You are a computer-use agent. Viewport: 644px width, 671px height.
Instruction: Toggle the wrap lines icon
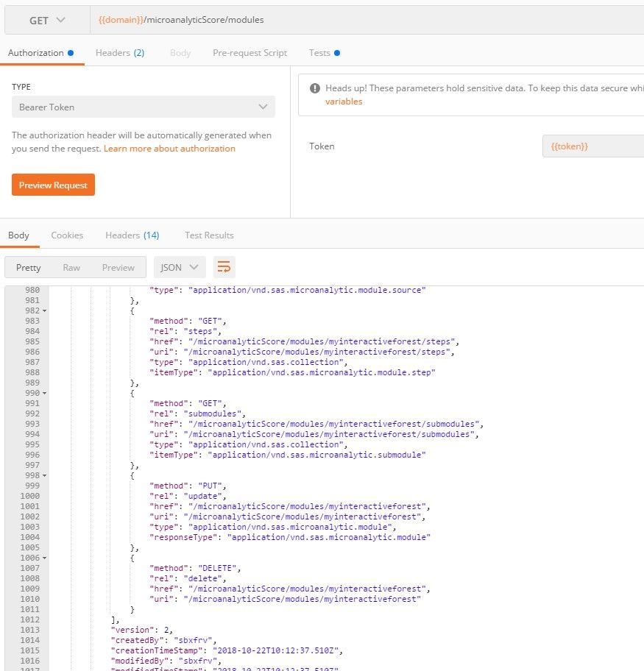coord(224,267)
